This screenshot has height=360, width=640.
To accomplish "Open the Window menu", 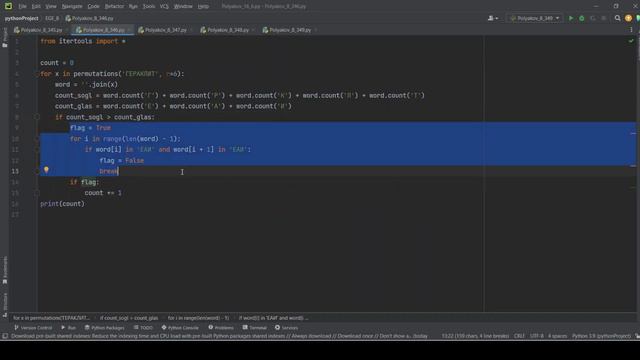I will 183,6.
